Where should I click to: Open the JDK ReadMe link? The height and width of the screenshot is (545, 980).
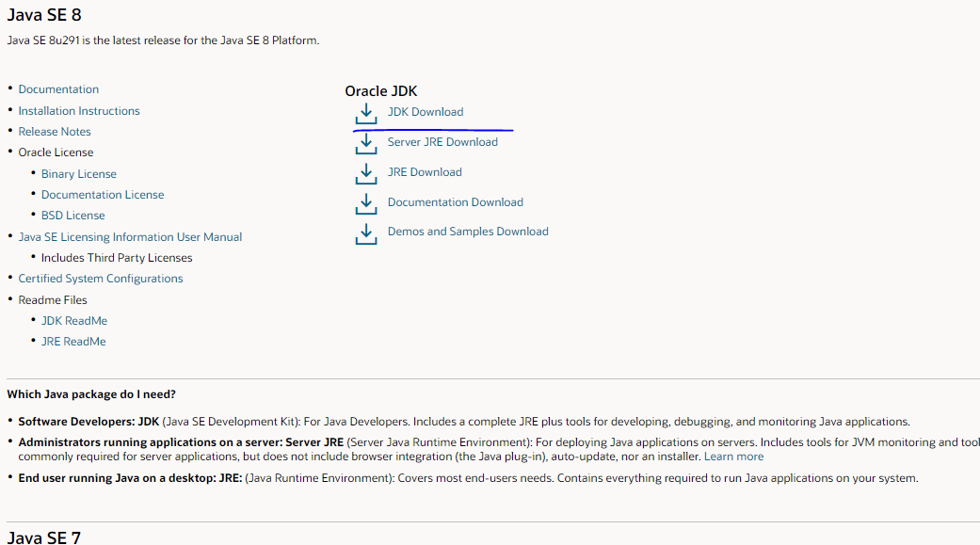click(74, 321)
